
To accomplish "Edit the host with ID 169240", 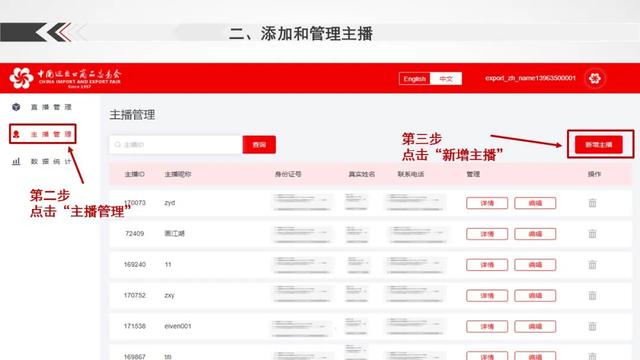I will [535, 264].
